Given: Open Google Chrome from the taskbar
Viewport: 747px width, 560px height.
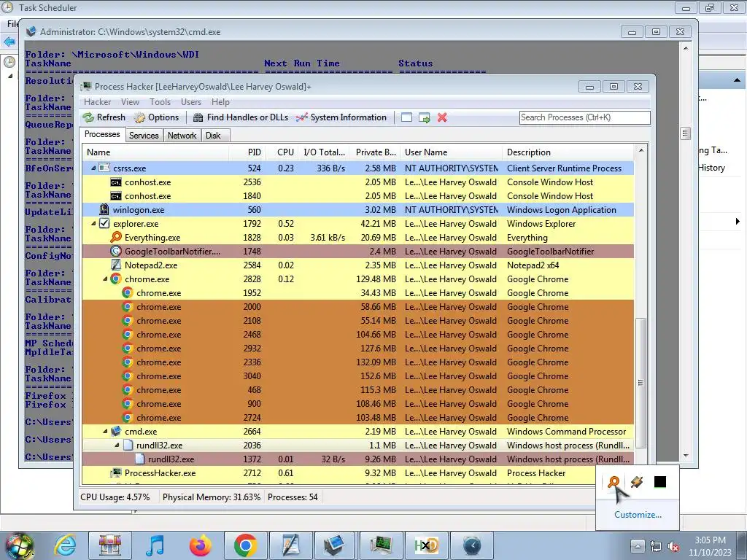Looking at the screenshot, I should [245, 545].
